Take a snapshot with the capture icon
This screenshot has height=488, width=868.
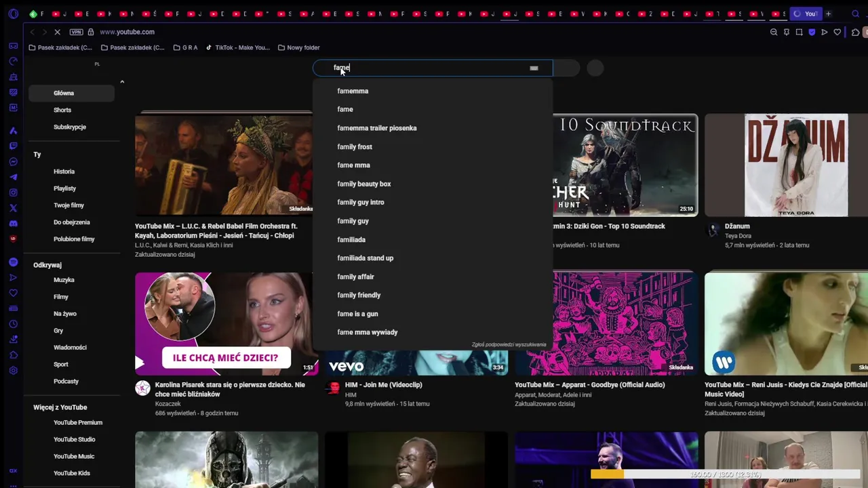click(x=799, y=32)
